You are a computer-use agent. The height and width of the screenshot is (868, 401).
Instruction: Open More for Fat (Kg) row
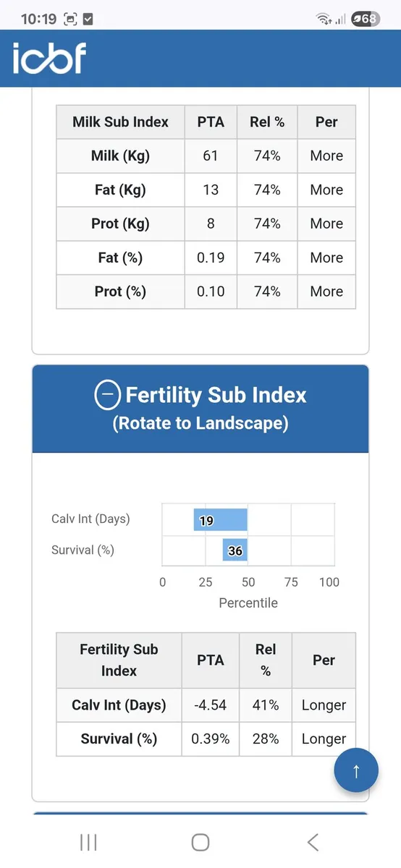(x=326, y=190)
